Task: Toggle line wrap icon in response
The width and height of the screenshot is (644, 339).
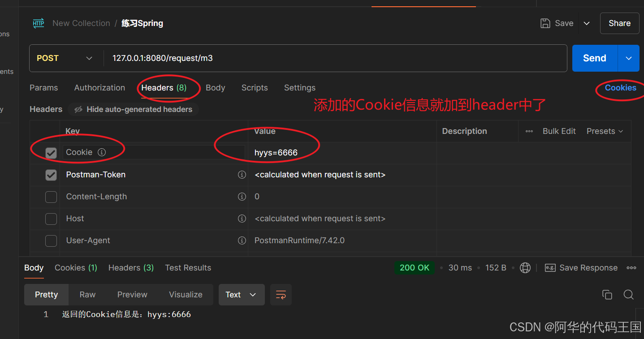Action: (281, 295)
